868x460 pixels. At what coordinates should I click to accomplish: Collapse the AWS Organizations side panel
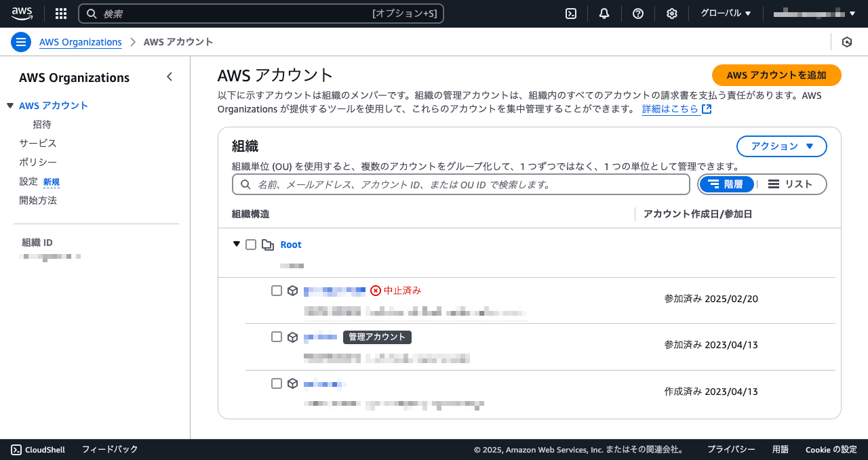(x=170, y=77)
